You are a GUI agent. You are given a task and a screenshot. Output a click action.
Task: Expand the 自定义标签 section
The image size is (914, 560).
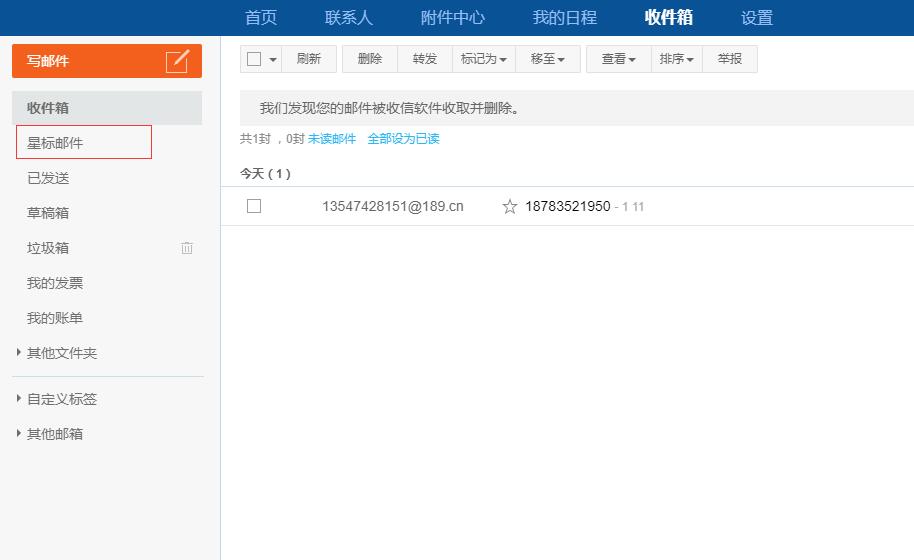pos(19,399)
